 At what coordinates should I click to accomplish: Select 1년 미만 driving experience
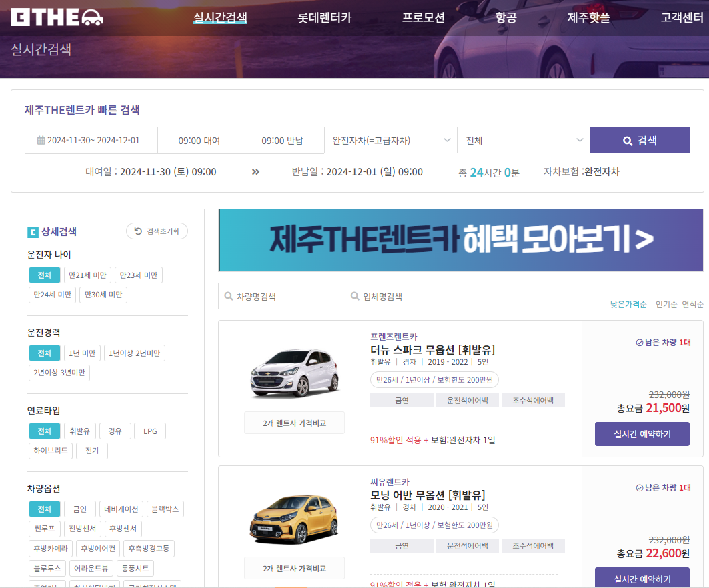(x=82, y=353)
